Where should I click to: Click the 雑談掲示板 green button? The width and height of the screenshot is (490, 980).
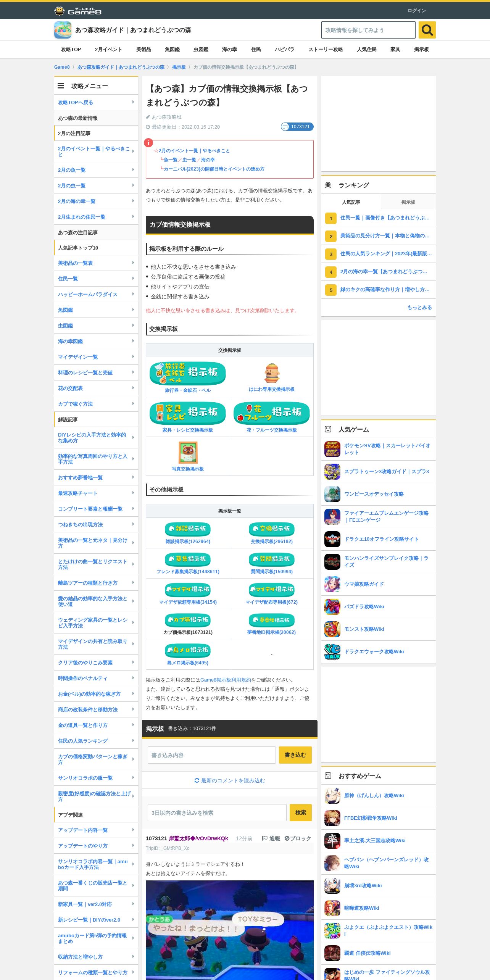(188, 529)
